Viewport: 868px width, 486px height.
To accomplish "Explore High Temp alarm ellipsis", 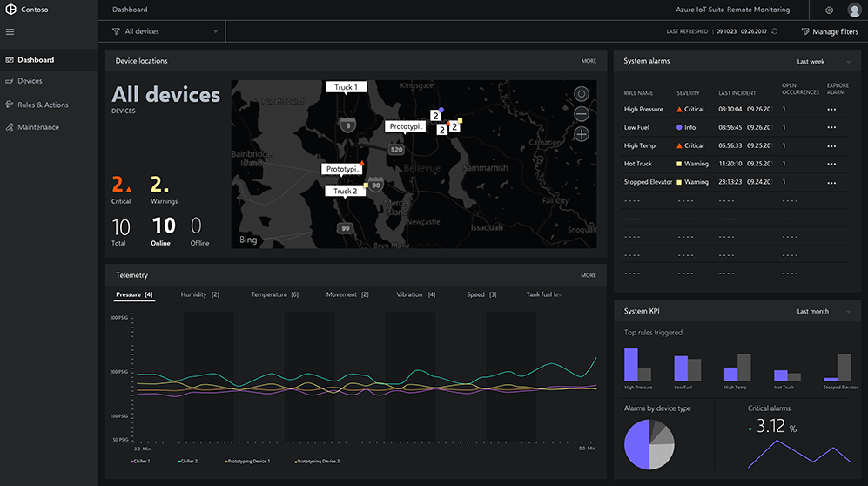I will pyautogui.click(x=831, y=146).
